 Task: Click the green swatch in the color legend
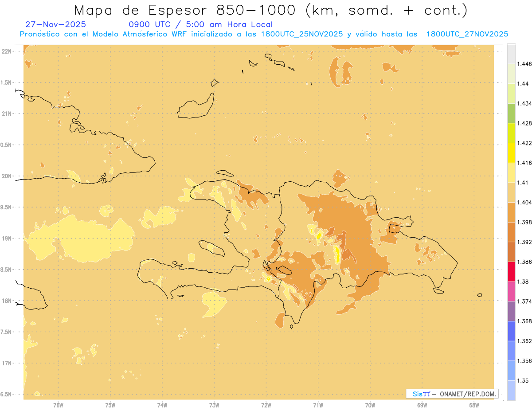click(x=511, y=113)
